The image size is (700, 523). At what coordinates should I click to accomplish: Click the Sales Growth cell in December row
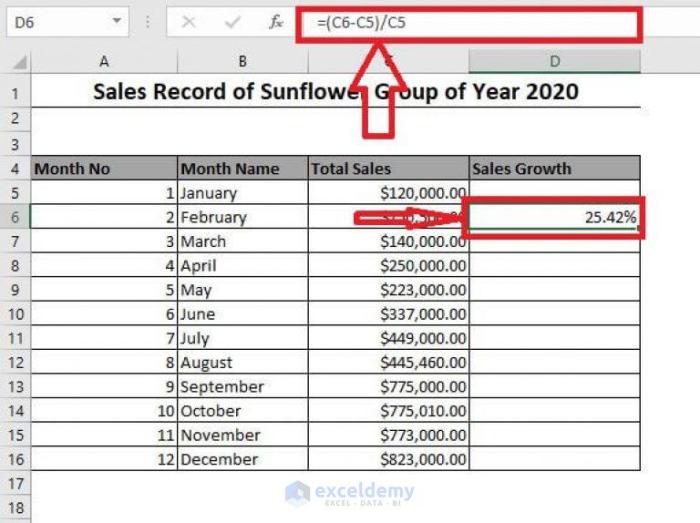(x=554, y=459)
